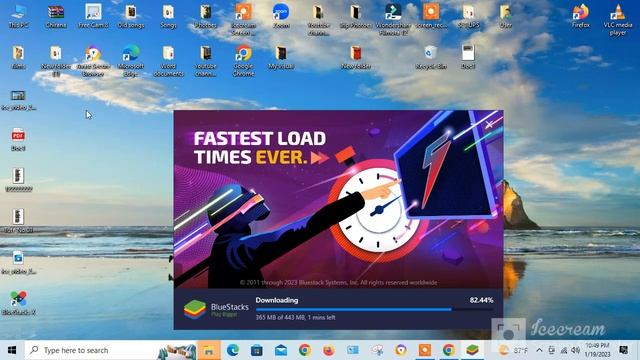
Task: Open the New folder (3) desktop icon
Action: pos(56,61)
